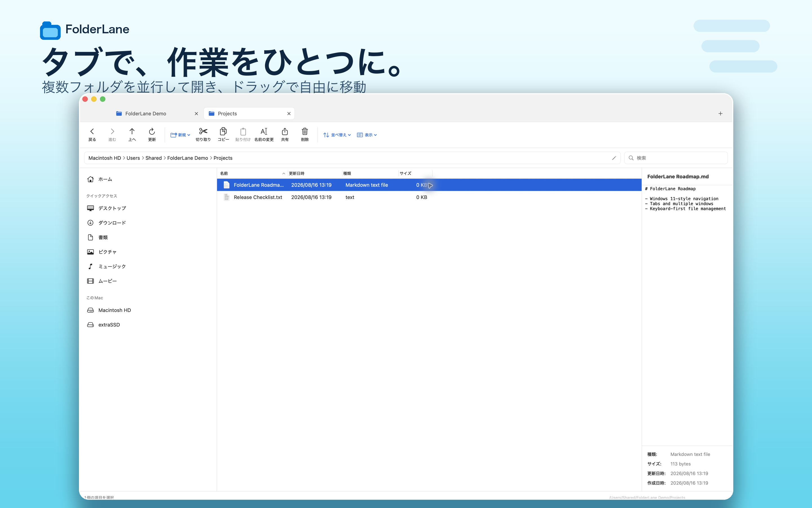Click the '# FolderLane Roadmap' preview heading
The width and height of the screenshot is (812, 508).
670,189
